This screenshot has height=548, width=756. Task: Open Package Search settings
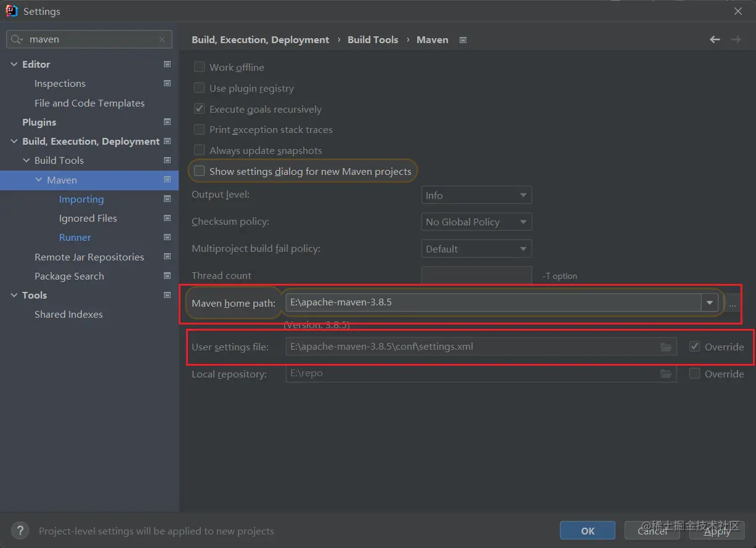pyautogui.click(x=69, y=276)
